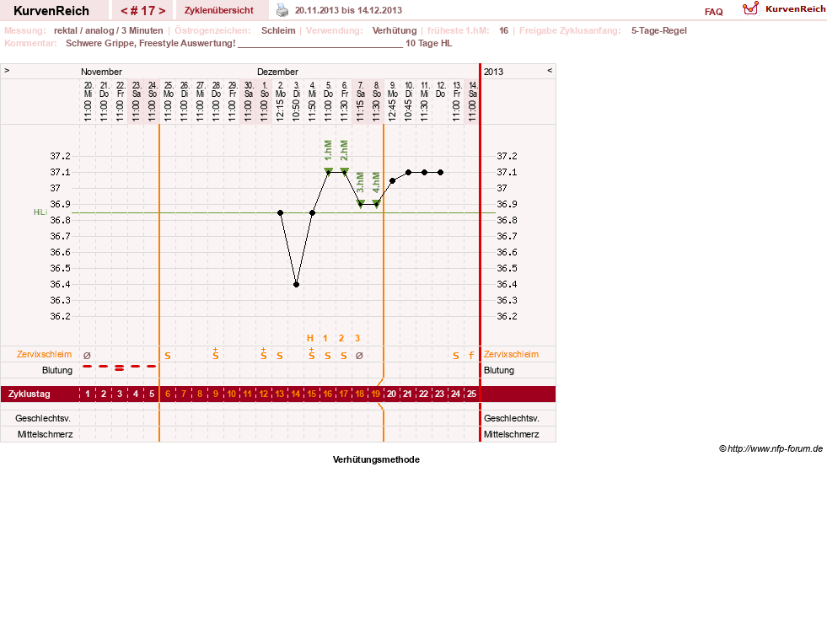
Task: Click the '>' arrow left of November
Action: 7,70
